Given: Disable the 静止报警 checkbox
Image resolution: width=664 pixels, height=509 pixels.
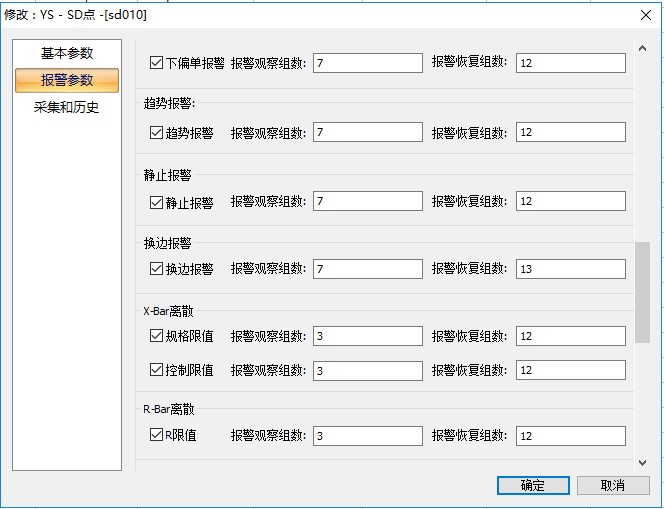Looking at the screenshot, I should tap(156, 202).
